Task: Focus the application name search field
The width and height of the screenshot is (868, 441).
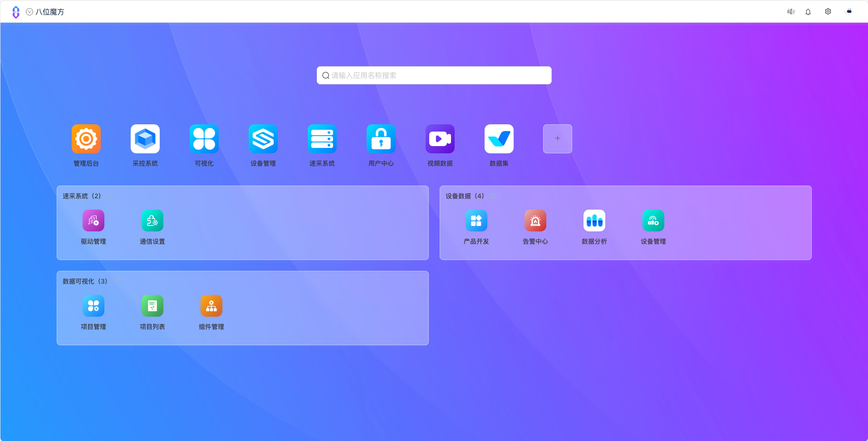Action: pyautogui.click(x=434, y=75)
